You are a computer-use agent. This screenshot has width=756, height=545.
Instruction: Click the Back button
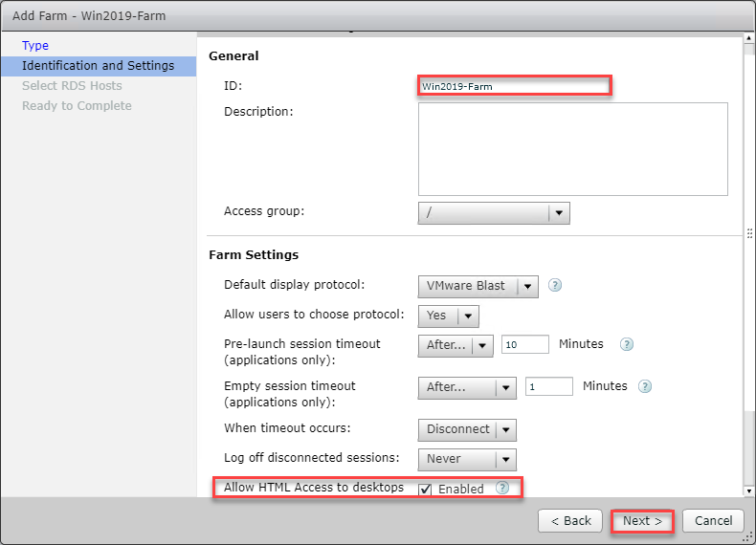(x=570, y=521)
